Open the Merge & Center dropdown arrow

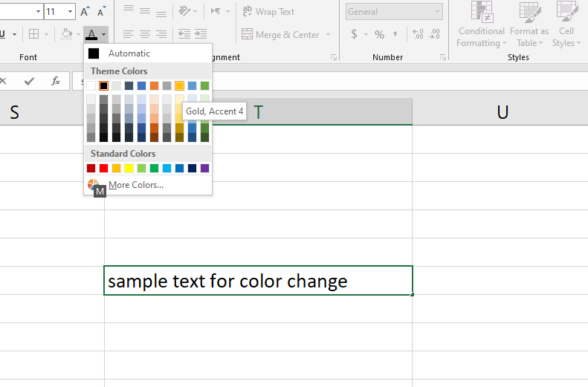tap(329, 34)
